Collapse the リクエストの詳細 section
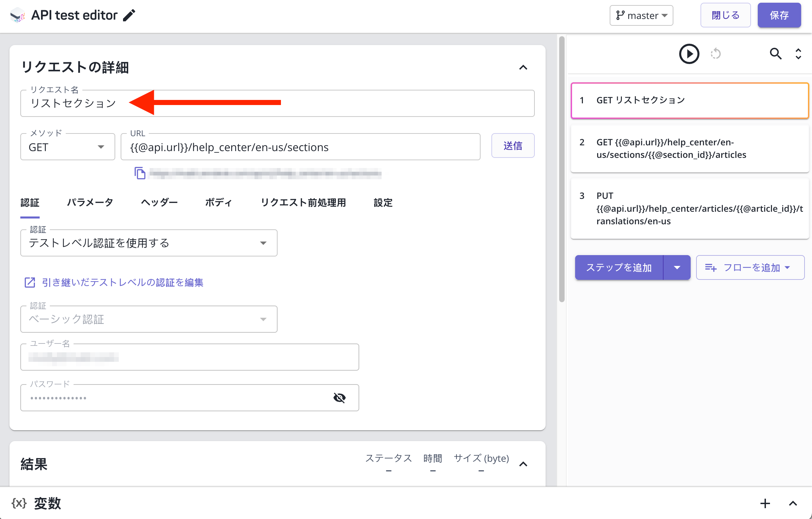 pyautogui.click(x=523, y=67)
